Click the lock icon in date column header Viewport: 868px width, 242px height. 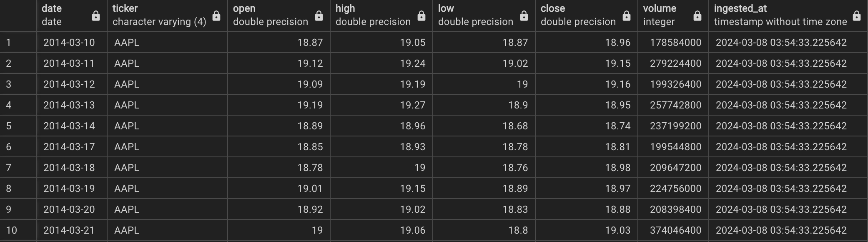coord(96,16)
